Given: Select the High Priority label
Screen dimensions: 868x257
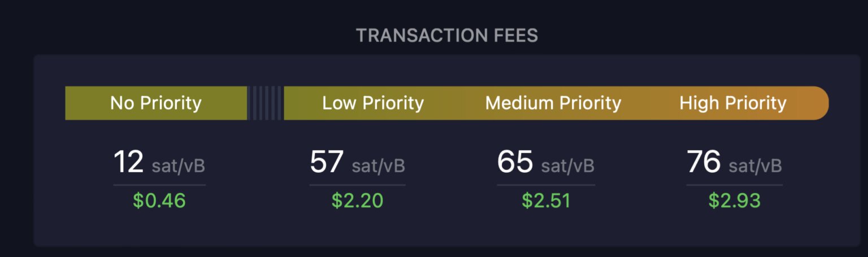Looking at the screenshot, I should [x=733, y=103].
